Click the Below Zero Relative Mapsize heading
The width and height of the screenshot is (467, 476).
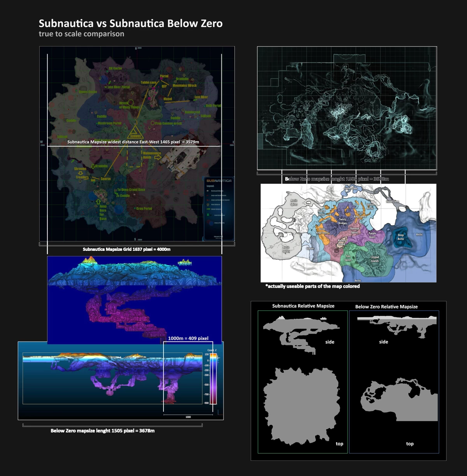(x=386, y=307)
